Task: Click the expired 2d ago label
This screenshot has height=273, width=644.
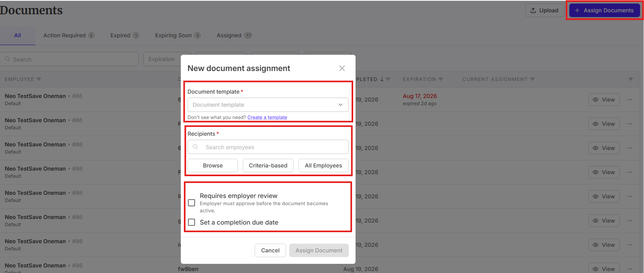Action: coord(420,104)
